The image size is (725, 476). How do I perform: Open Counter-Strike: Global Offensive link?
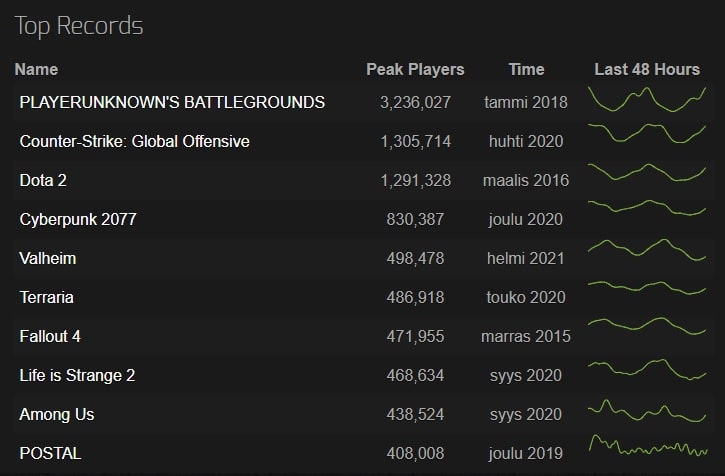tap(135, 141)
